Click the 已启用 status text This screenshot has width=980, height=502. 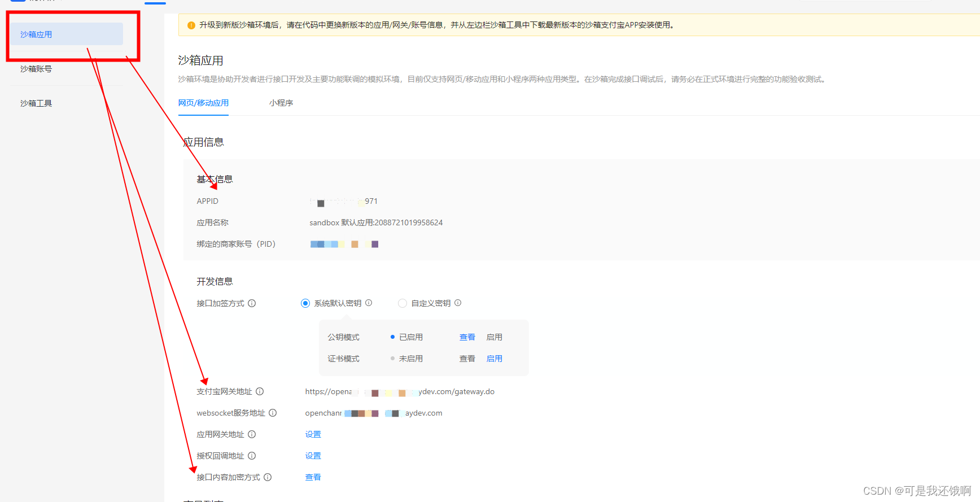(411, 337)
